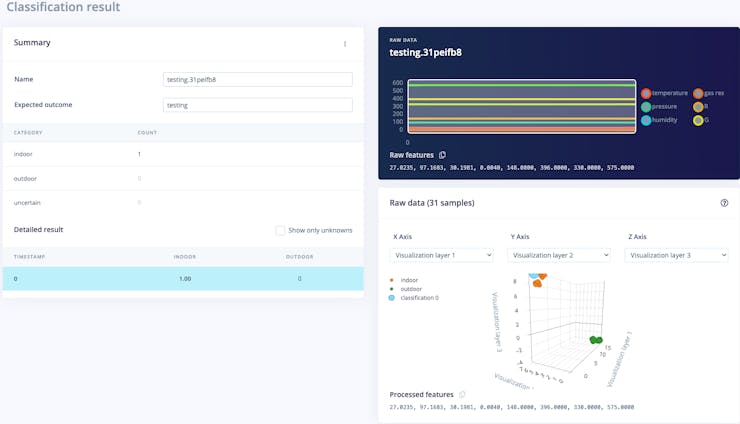Click the Outdoor column header
Viewport: 740px width, 424px height.
[299, 256]
